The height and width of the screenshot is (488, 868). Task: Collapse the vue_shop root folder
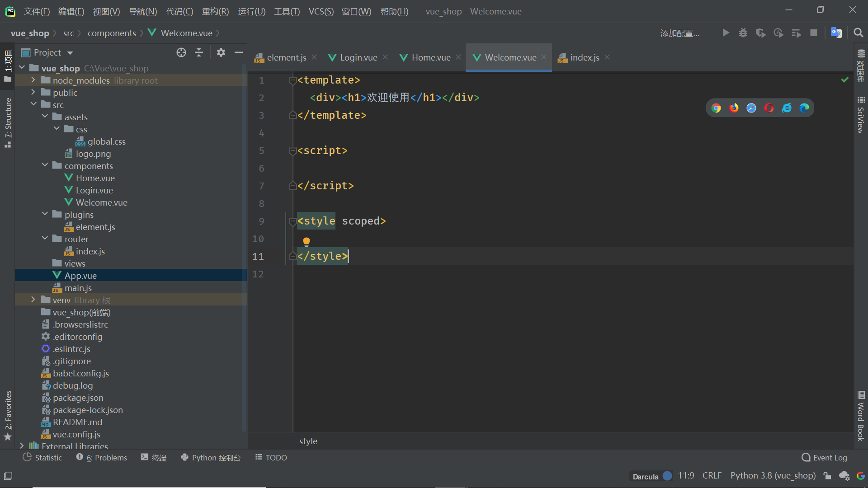click(x=22, y=68)
